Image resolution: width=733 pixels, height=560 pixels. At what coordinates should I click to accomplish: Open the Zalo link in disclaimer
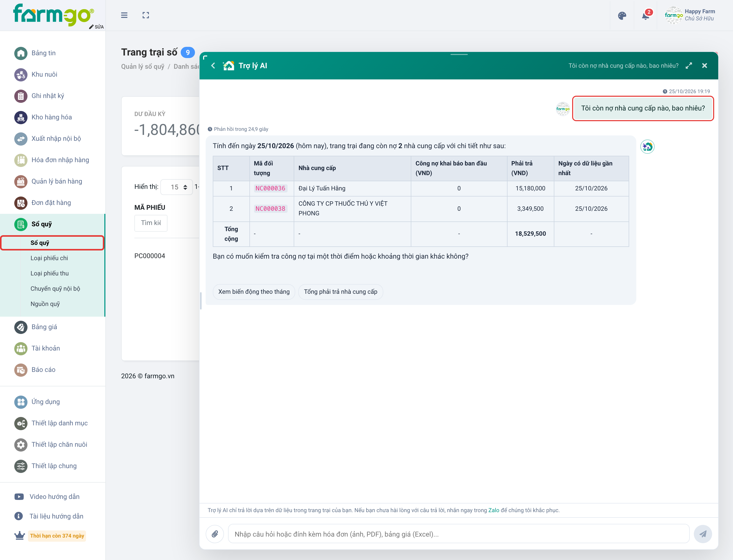point(494,510)
